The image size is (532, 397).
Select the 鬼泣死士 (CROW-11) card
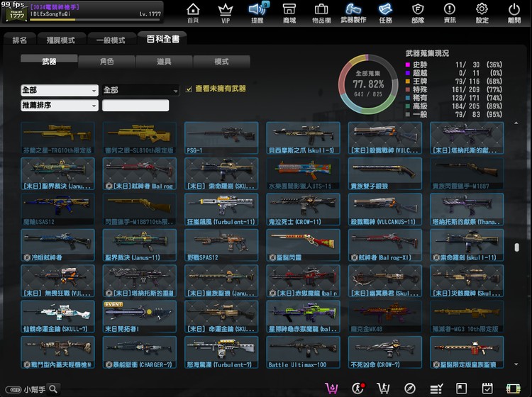point(303,210)
